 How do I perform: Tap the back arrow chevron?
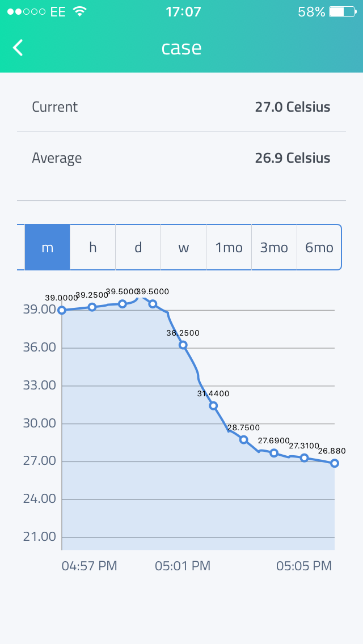point(18,48)
